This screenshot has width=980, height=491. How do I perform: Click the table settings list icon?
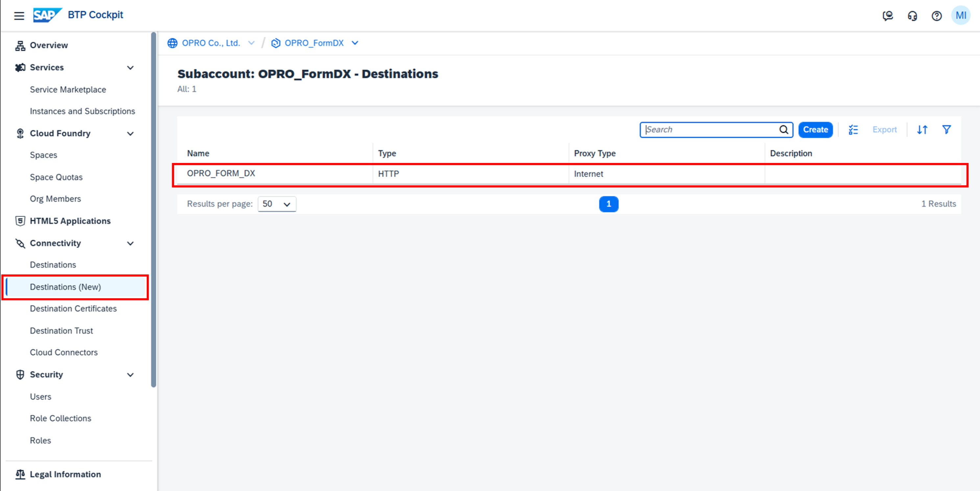click(x=853, y=130)
